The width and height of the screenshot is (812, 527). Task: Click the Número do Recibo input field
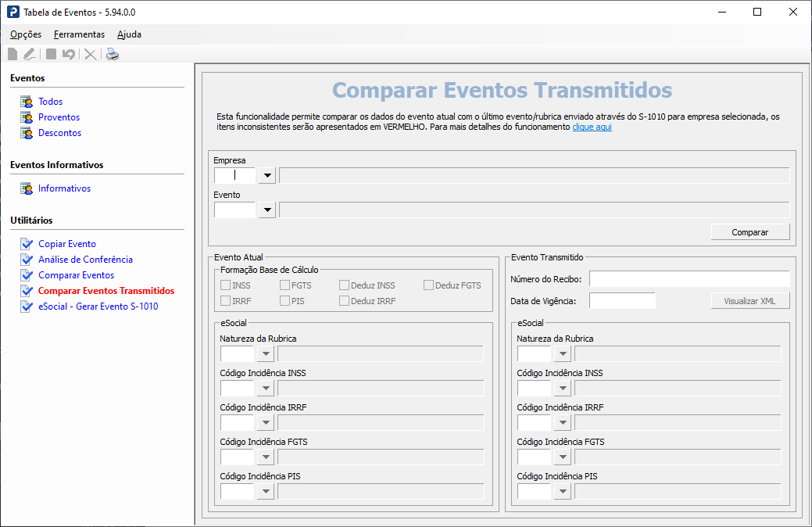pos(690,279)
